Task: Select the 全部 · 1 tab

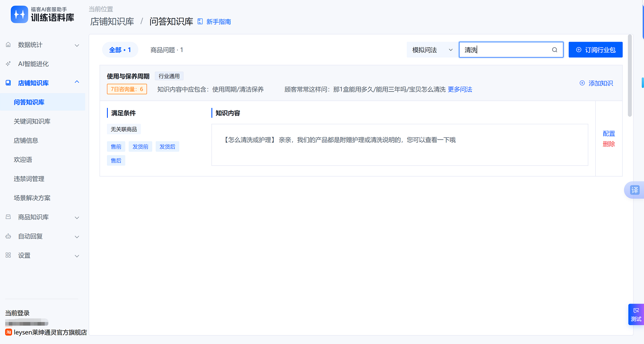Action: pyautogui.click(x=120, y=50)
